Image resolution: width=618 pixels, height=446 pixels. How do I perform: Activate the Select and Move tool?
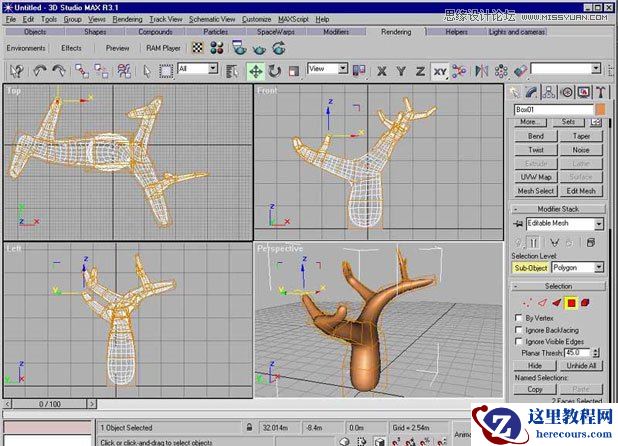point(255,71)
